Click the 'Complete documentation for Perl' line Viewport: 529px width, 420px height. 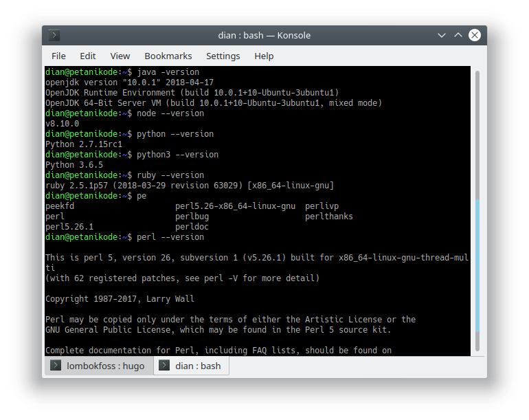click(x=218, y=351)
